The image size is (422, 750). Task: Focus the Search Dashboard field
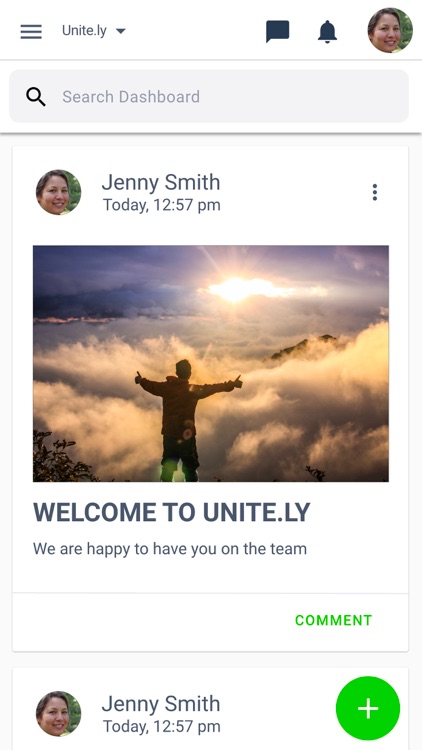click(209, 96)
